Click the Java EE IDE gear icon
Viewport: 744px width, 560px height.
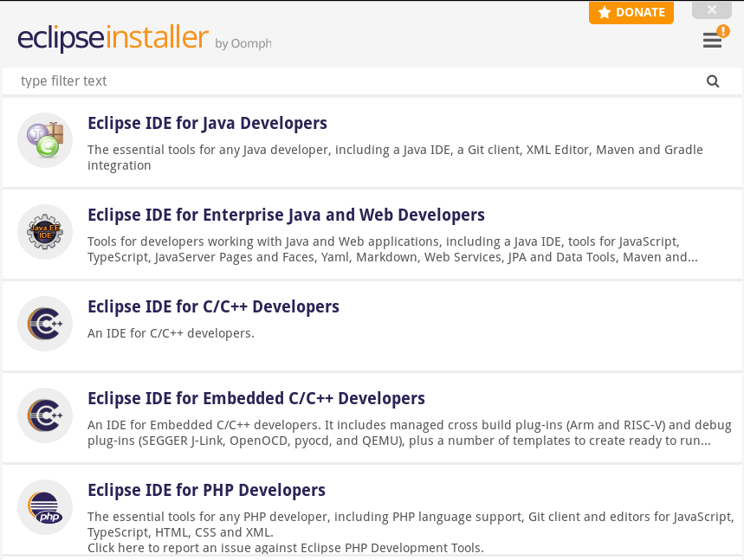45,232
